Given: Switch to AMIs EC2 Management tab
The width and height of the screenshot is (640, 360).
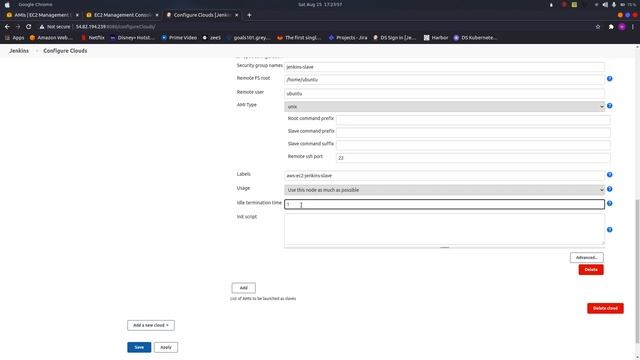Looking at the screenshot, I should (42, 15).
